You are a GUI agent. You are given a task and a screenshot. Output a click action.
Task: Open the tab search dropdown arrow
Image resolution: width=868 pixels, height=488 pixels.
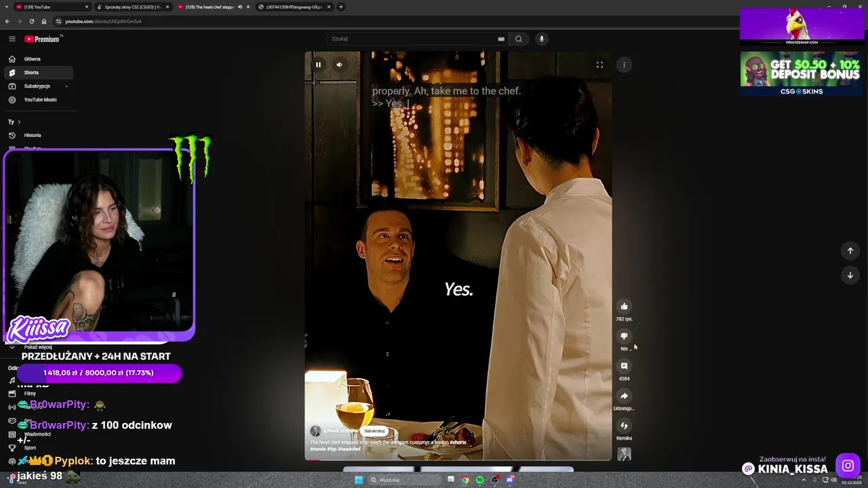click(x=7, y=7)
